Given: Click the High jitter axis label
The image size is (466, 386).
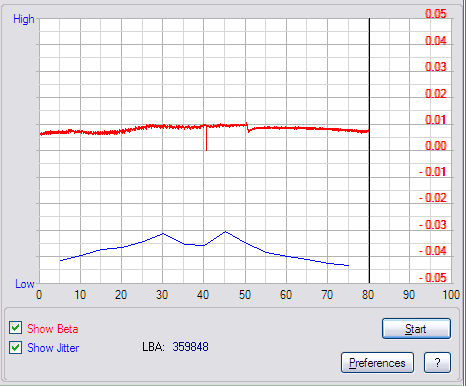Looking at the screenshot, I should pos(24,19).
